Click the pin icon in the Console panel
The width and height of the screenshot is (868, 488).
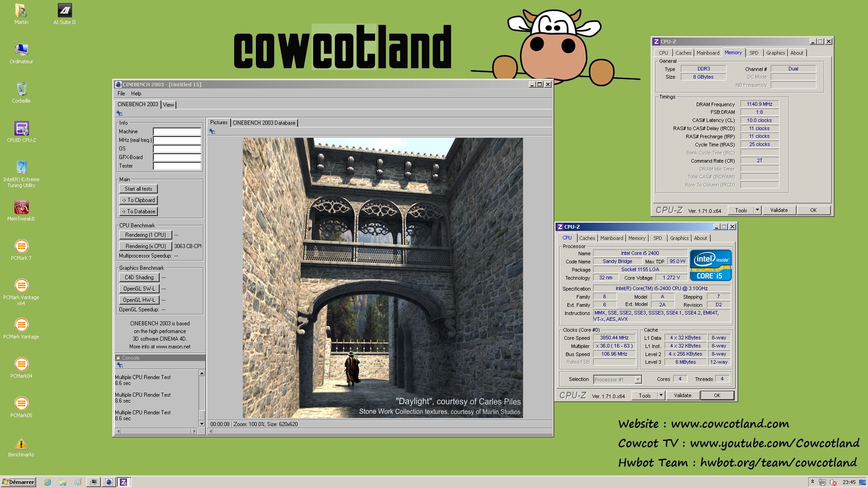point(120,365)
